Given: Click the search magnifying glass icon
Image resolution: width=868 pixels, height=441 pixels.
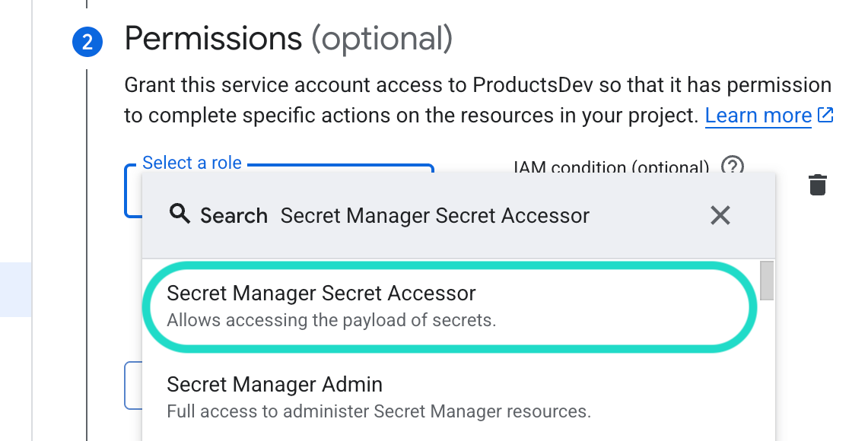Looking at the screenshot, I should 180,214.
